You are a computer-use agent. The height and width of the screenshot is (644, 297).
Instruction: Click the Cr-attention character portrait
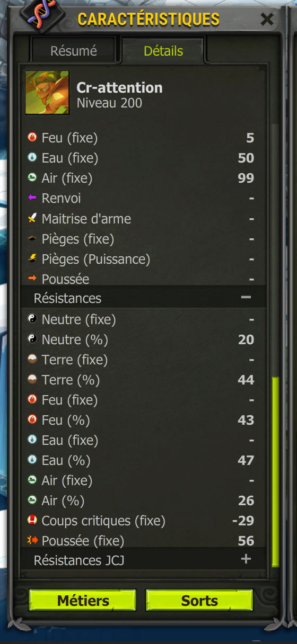[47, 93]
